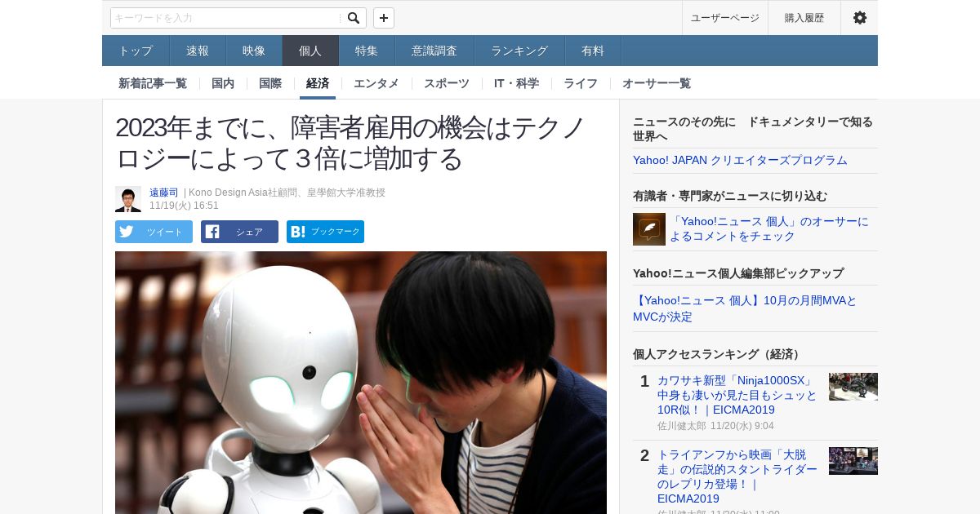Image resolution: width=980 pixels, height=514 pixels.
Task: Open ユーザーページ link
Action: [x=725, y=18]
